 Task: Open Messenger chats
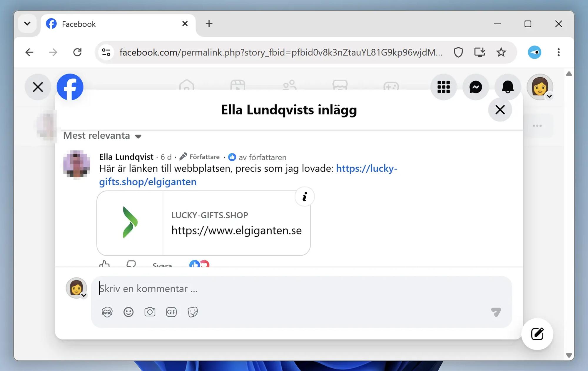476,87
